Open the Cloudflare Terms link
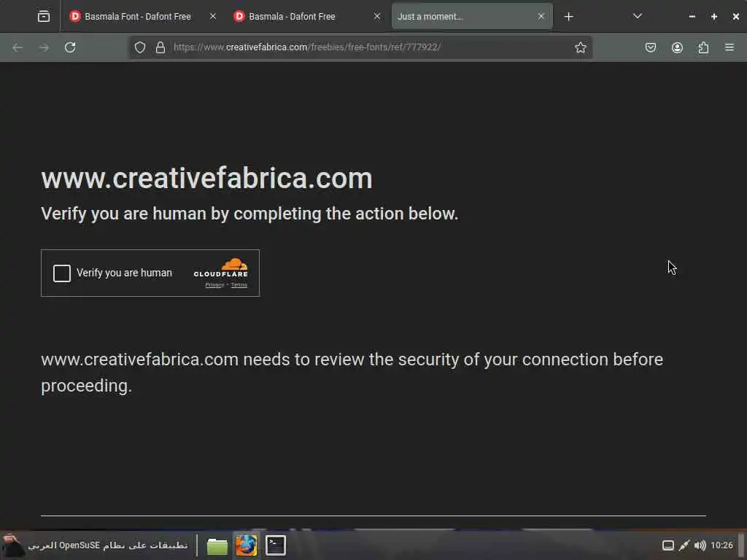747x560 pixels. (239, 285)
